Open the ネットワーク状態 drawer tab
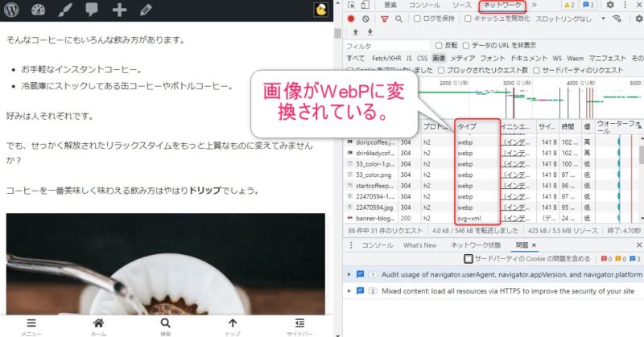 [x=475, y=245]
